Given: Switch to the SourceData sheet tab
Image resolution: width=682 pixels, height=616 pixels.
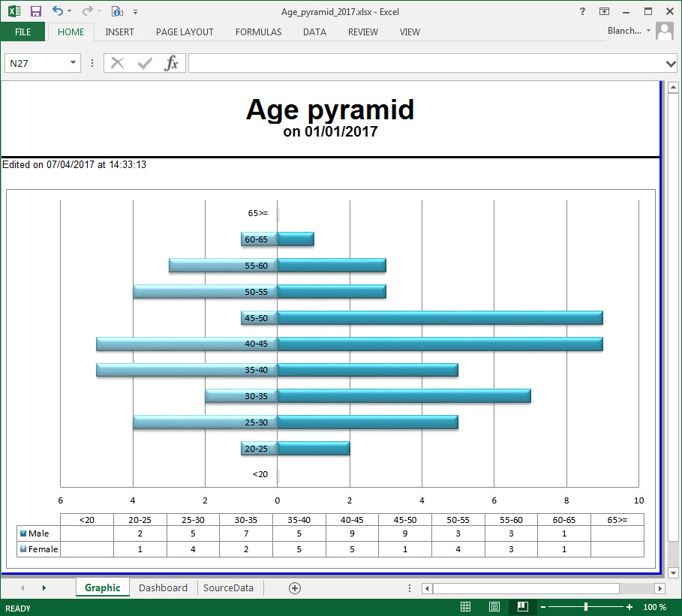Looking at the screenshot, I should [x=230, y=588].
